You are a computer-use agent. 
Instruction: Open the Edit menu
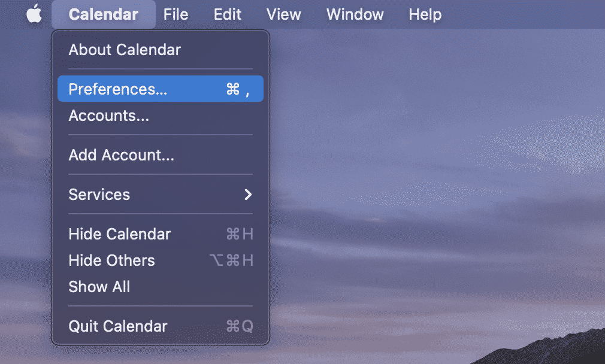pos(227,14)
